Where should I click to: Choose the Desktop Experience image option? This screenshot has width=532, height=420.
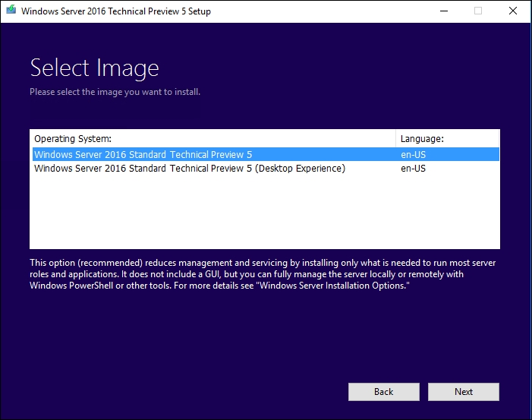coord(189,169)
